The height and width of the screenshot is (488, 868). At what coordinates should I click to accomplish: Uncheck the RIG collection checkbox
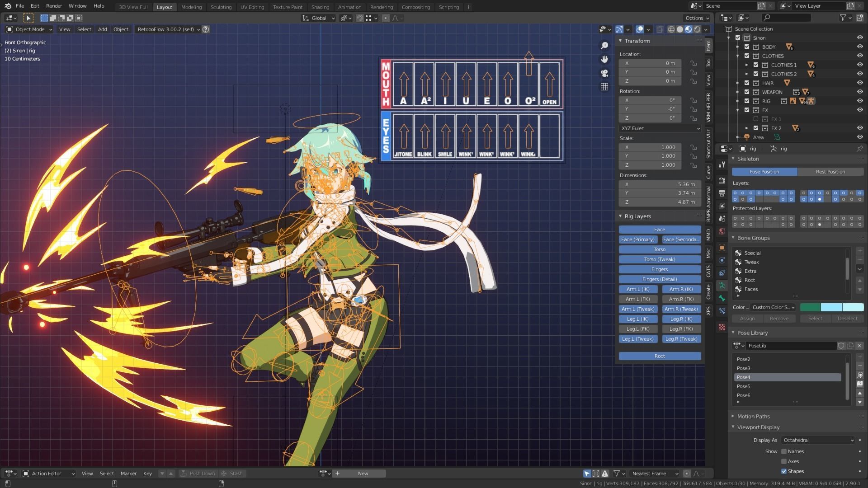pos(747,101)
